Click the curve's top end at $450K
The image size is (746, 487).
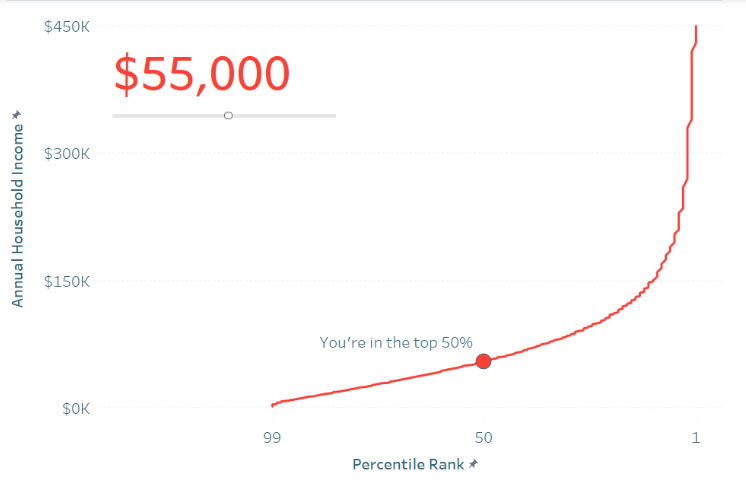(x=696, y=27)
